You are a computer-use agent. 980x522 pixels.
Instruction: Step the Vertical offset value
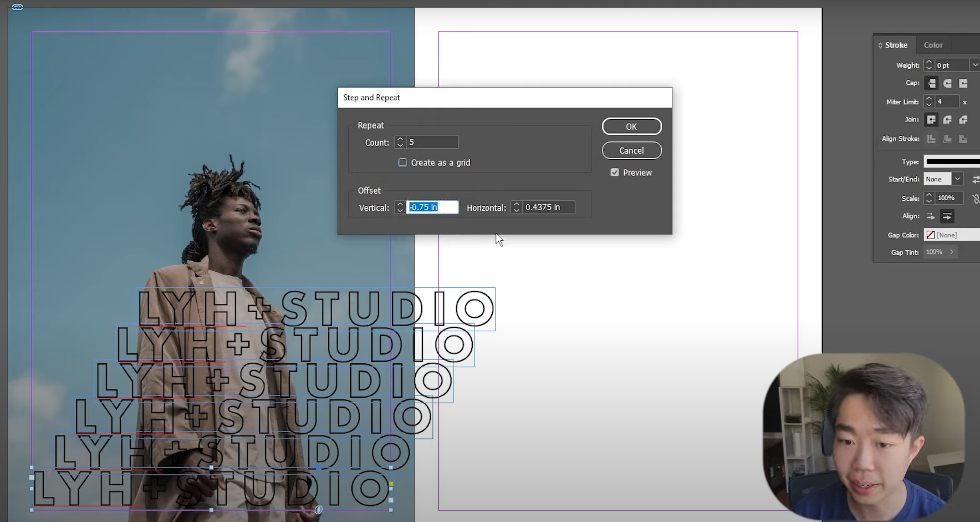pyautogui.click(x=400, y=207)
